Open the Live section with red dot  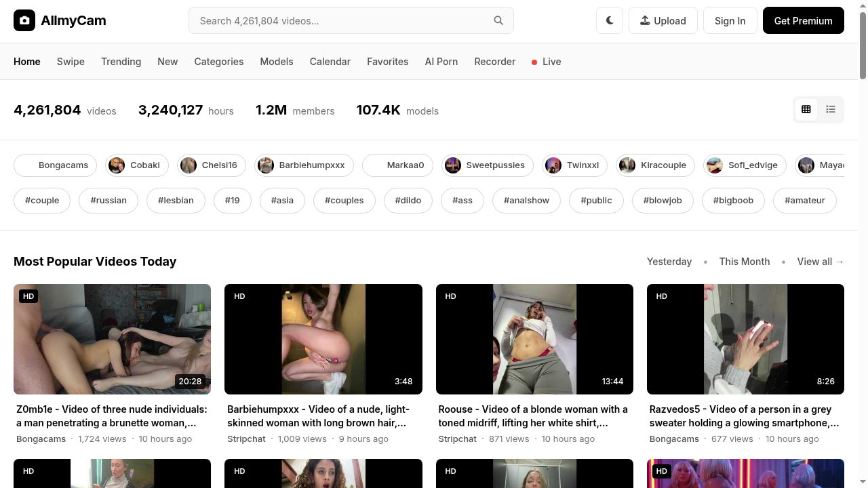point(546,62)
